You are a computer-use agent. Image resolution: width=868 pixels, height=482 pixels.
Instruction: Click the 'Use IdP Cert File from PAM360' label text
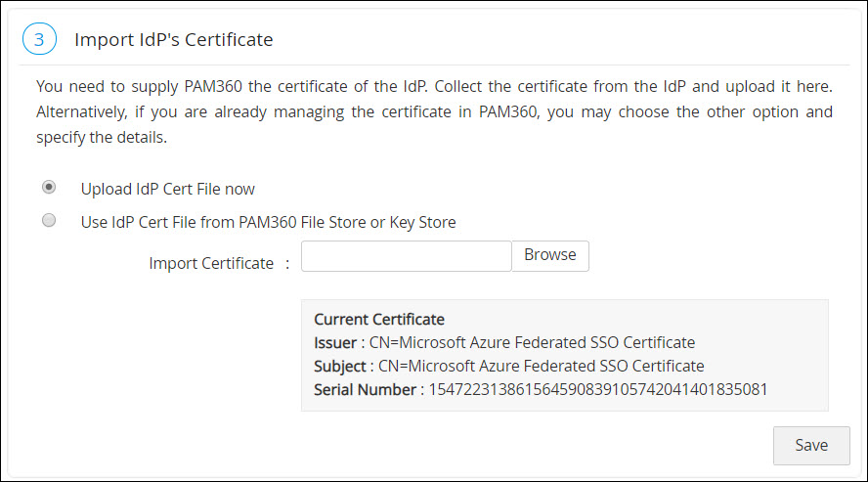pyautogui.click(x=268, y=222)
